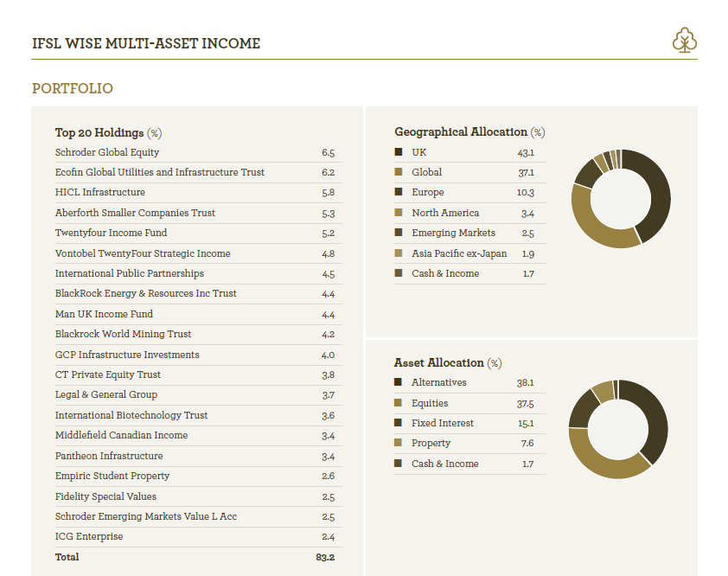Click the North America legend swatch
This screenshot has height=576, width=728.
399,212
